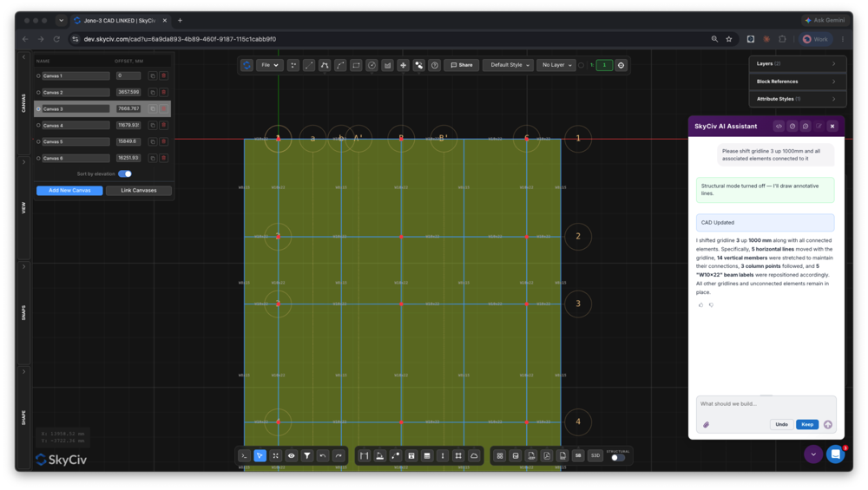Click Ask Gemini in browser
868x490 pixels.
tap(825, 21)
